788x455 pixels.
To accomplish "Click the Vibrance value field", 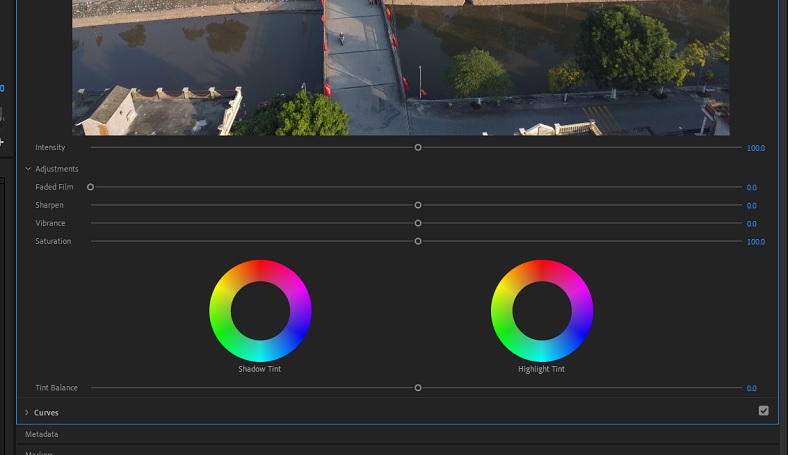I will 751,223.
